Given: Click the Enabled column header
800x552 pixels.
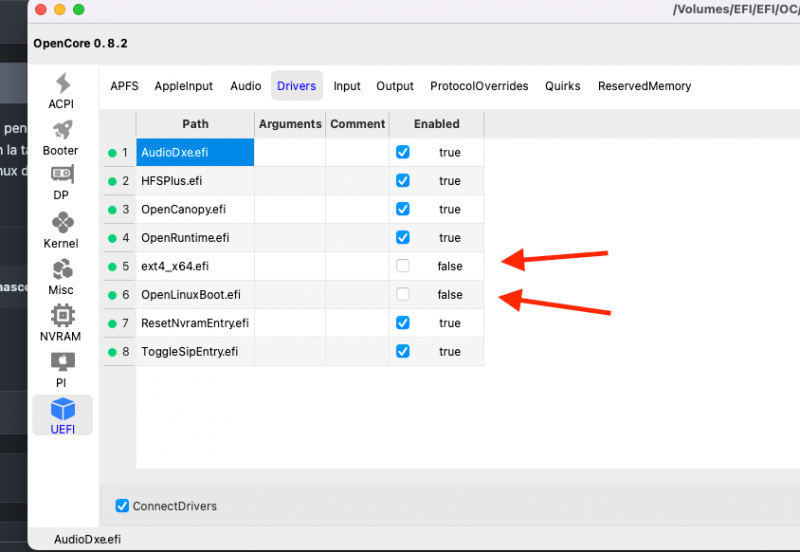Looking at the screenshot, I should click(x=437, y=124).
